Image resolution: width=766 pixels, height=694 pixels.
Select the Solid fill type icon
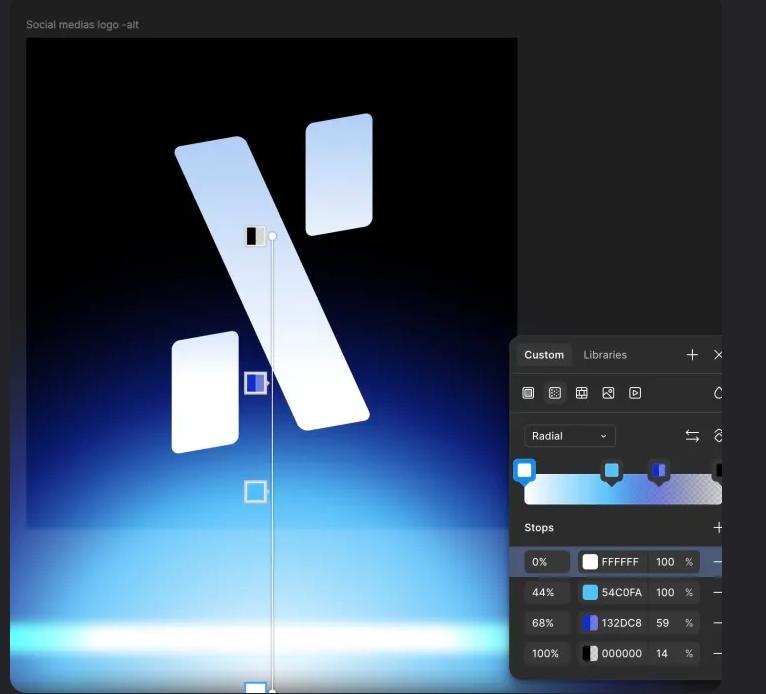[x=528, y=393]
